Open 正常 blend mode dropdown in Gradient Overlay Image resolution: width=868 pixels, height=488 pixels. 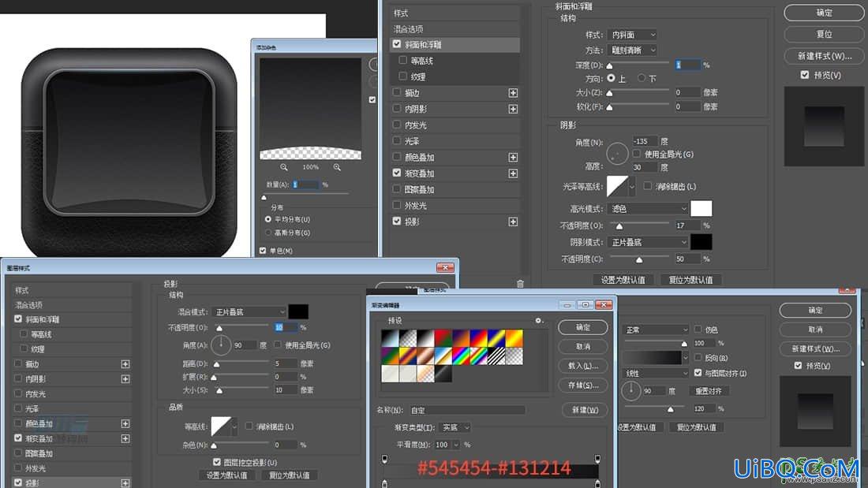click(656, 330)
